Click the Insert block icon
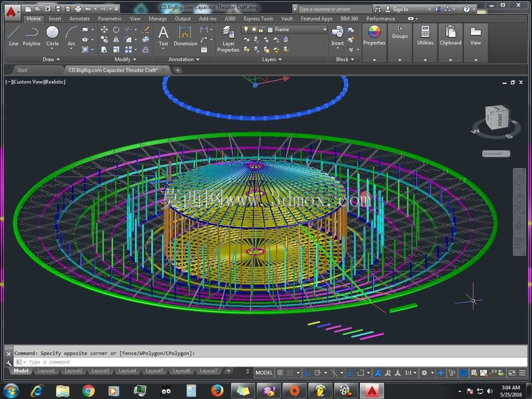532x399 pixels. click(x=337, y=32)
